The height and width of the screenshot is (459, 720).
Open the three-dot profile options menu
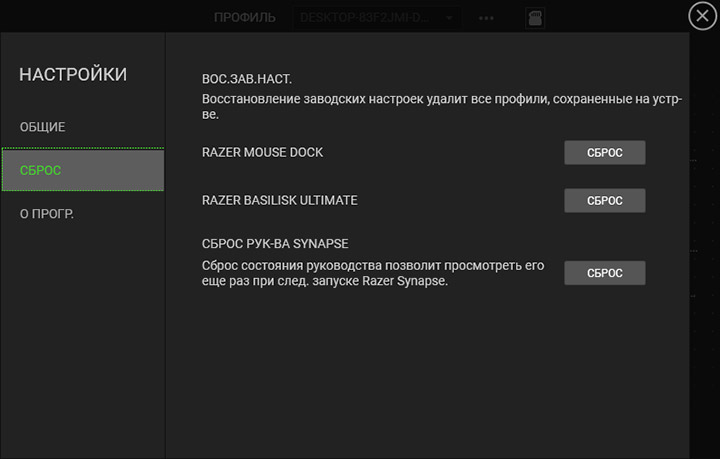pos(486,18)
